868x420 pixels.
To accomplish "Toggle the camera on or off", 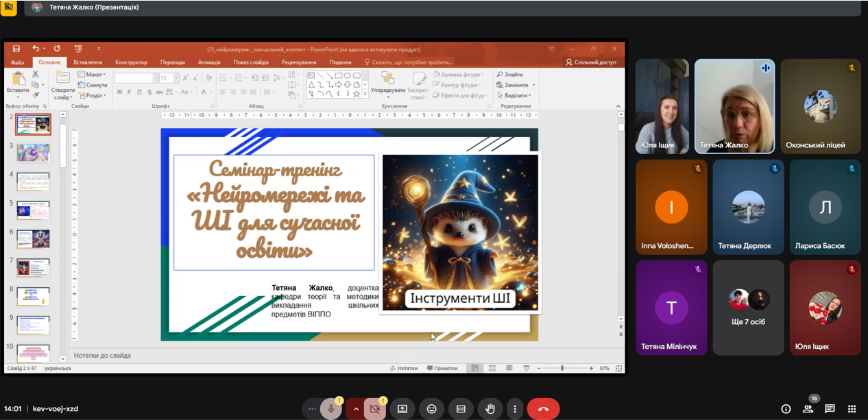I will click(x=374, y=409).
